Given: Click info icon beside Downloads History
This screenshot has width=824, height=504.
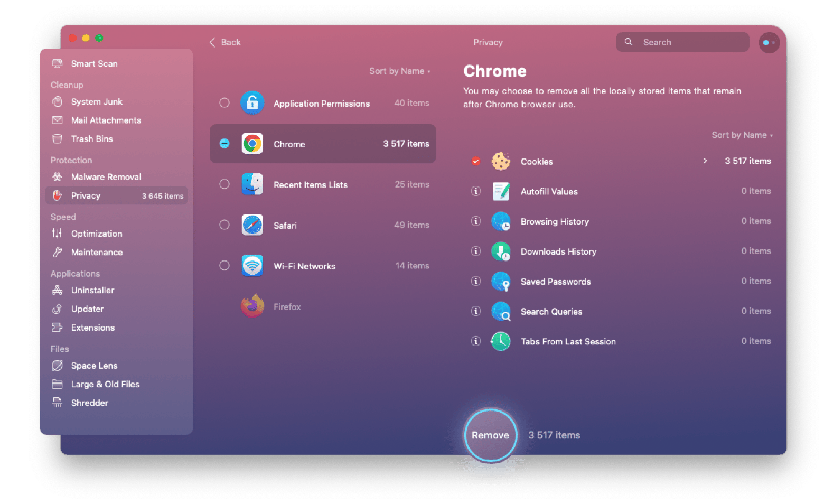Looking at the screenshot, I should pos(476,251).
